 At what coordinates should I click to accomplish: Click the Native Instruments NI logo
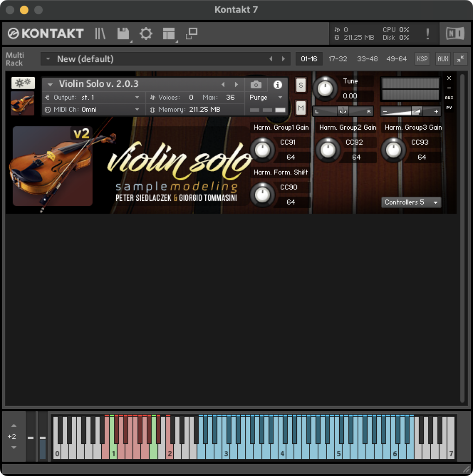point(455,33)
